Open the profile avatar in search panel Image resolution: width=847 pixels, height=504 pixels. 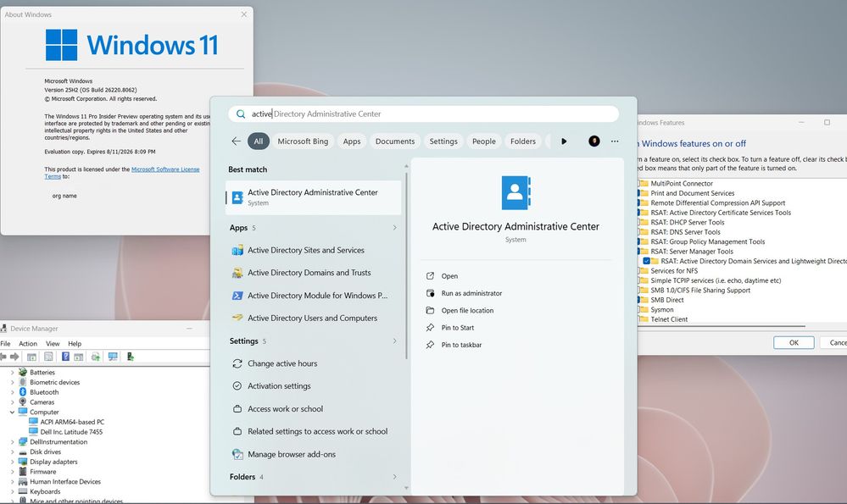[594, 141]
